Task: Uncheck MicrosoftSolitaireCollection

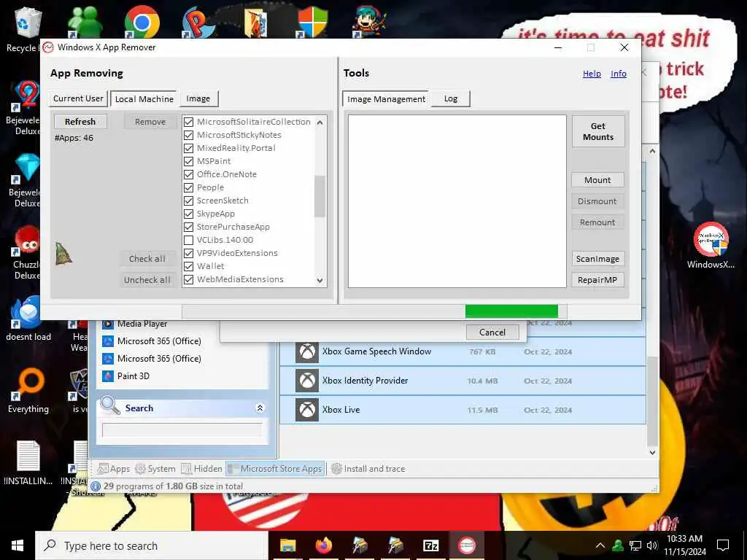Action: (189, 122)
